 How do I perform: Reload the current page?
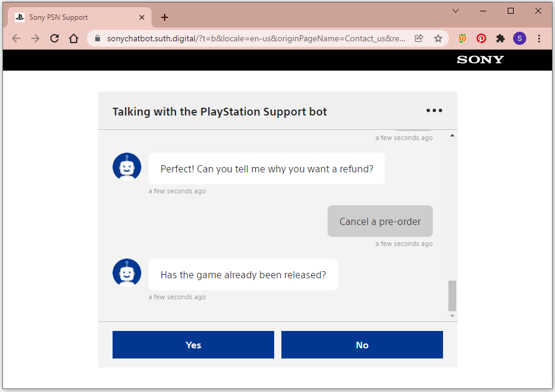click(x=54, y=38)
